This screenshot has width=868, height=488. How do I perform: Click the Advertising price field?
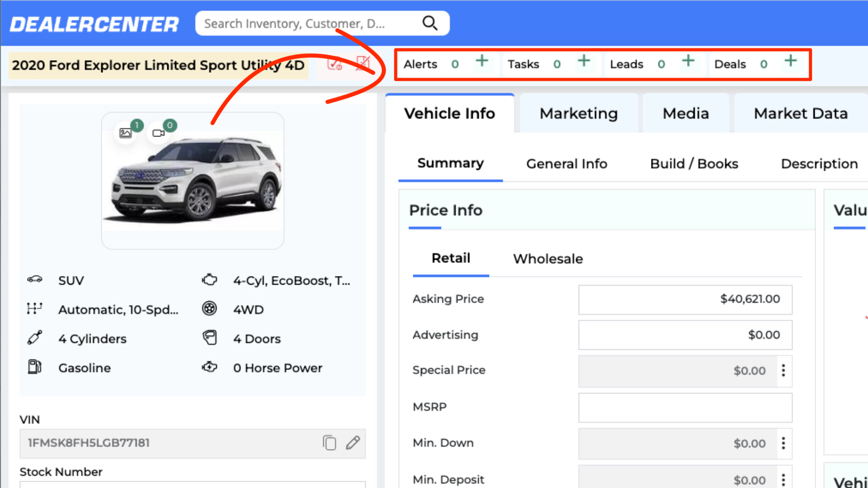[685, 335]
